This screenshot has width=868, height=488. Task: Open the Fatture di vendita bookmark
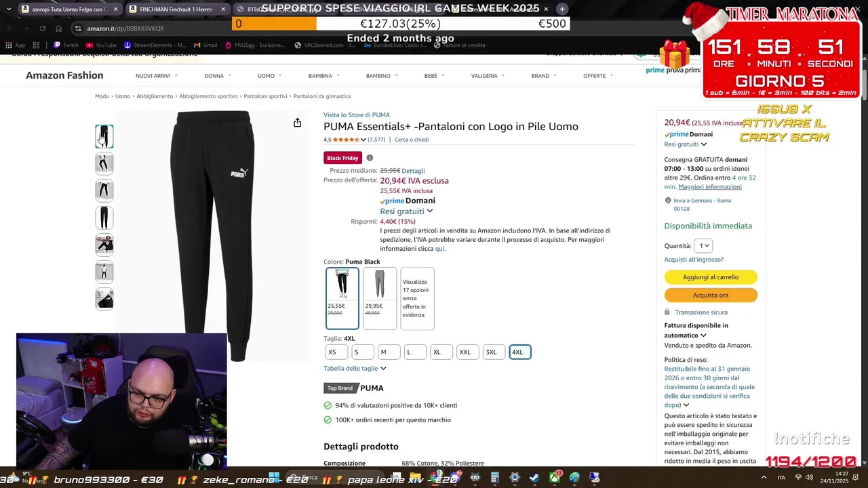[458, 45]
